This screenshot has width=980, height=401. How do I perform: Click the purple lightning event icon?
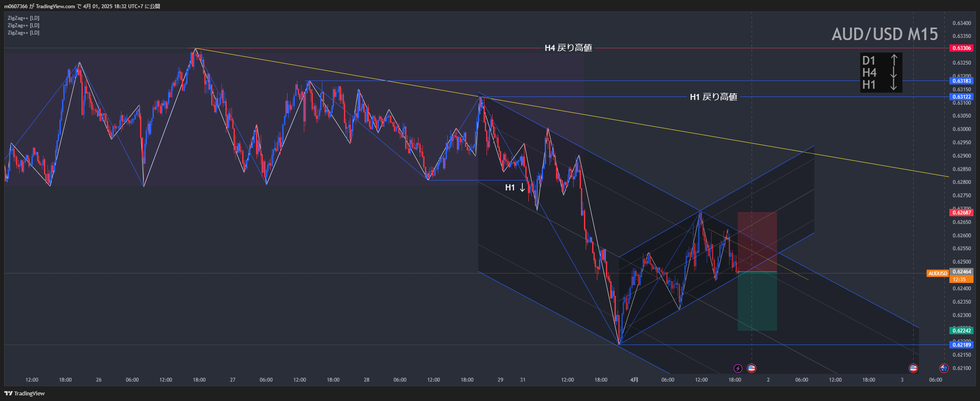click(x=738, y=368)
